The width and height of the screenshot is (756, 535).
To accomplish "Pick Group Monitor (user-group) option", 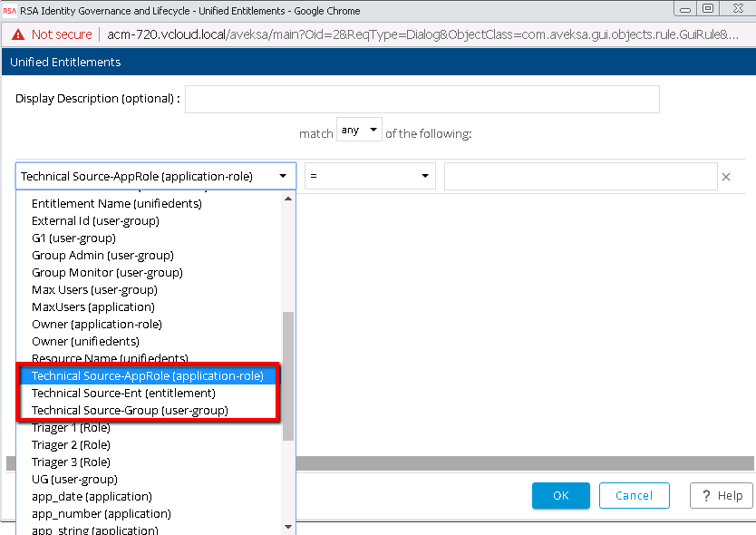I will 107,273.
